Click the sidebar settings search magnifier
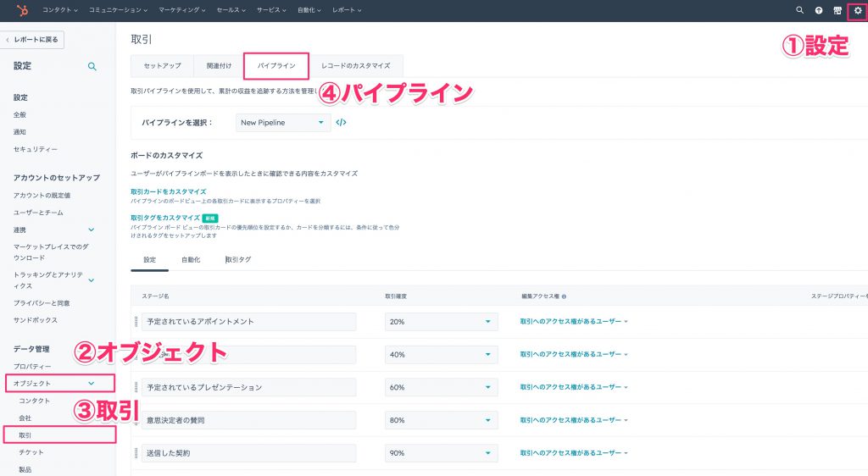The height and width of the screenshot is (476, 868). [x=92, y=66]
